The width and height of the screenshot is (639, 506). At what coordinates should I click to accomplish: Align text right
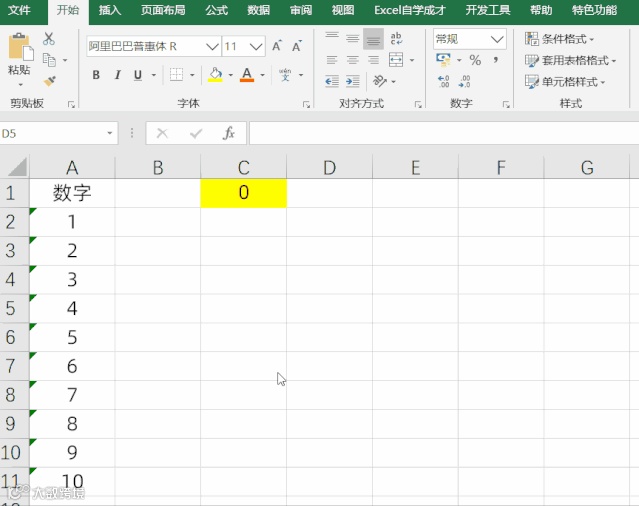click(373, 60)
